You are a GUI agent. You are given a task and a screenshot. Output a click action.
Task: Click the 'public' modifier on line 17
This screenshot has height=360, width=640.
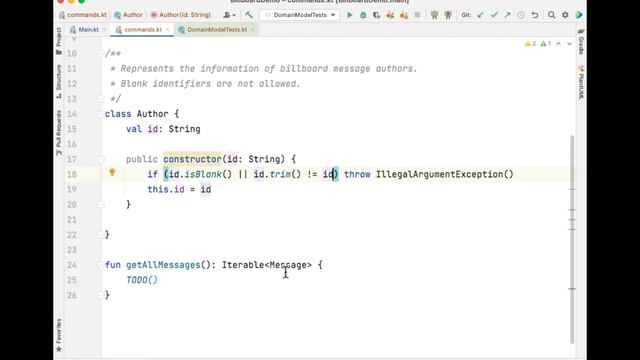coord(142,160)
